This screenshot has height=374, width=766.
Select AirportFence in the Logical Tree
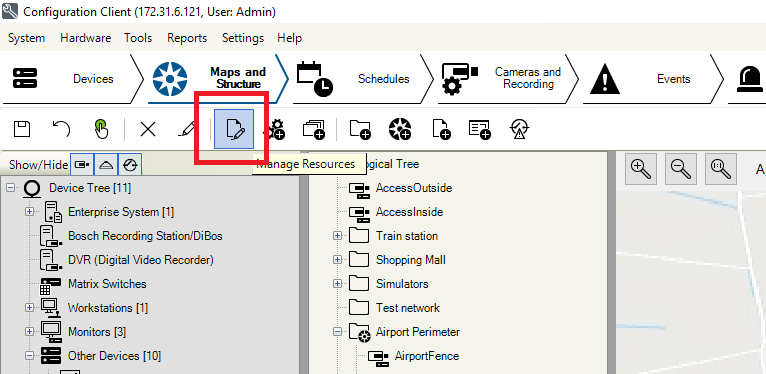click(426, 355)
